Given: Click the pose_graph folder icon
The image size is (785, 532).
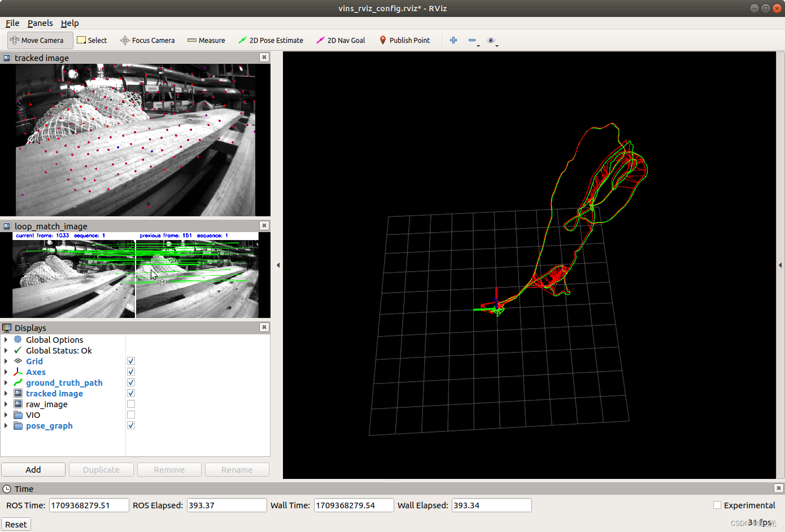Looking at the screenshot, I should 18,425.
